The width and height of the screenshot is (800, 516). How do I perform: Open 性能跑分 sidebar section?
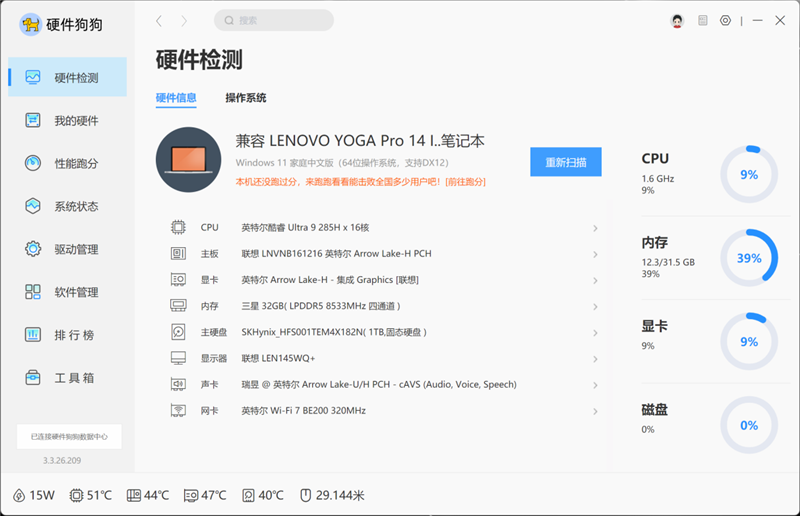[x=67, y=163]
